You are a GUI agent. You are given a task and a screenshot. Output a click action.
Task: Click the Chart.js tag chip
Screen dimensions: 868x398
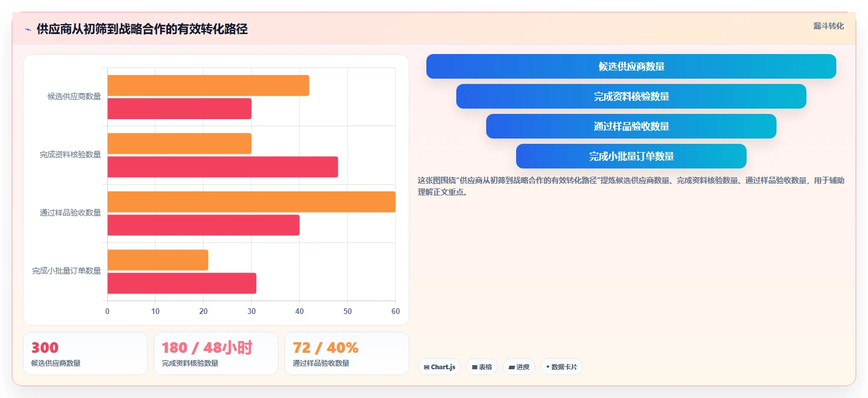tap(440, 367)
